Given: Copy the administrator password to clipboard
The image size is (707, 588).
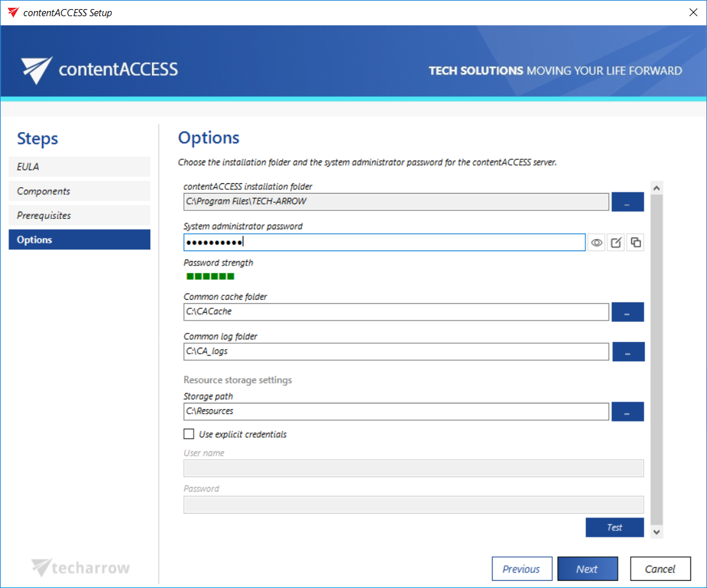Looking at the screenshot, I should tap(636, 243).
